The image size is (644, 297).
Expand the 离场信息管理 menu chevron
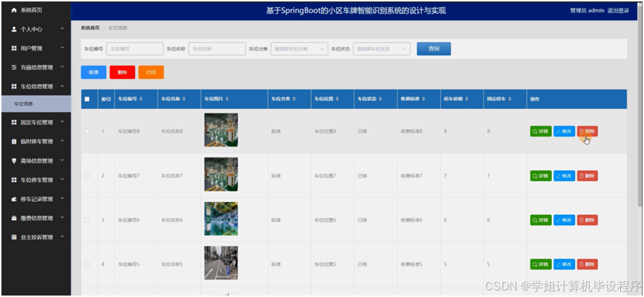tap(62, 160)
